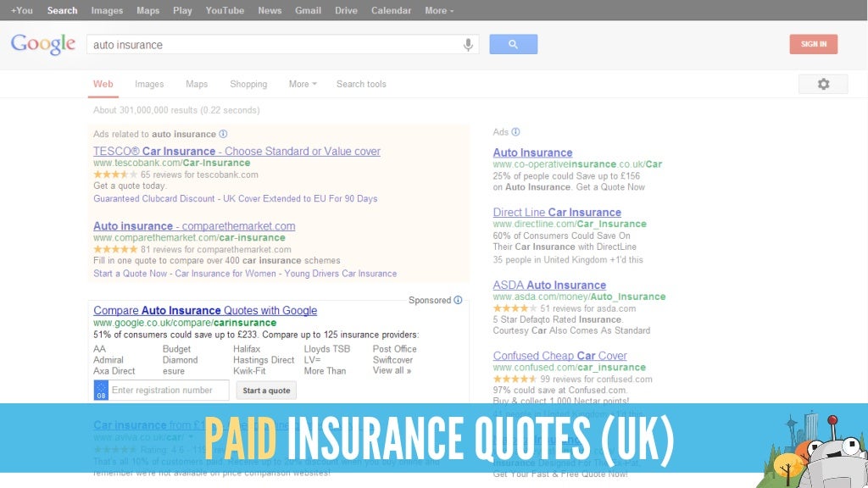Select the Web results tab
The image size is (868, 488).
[x=103, y=84]
